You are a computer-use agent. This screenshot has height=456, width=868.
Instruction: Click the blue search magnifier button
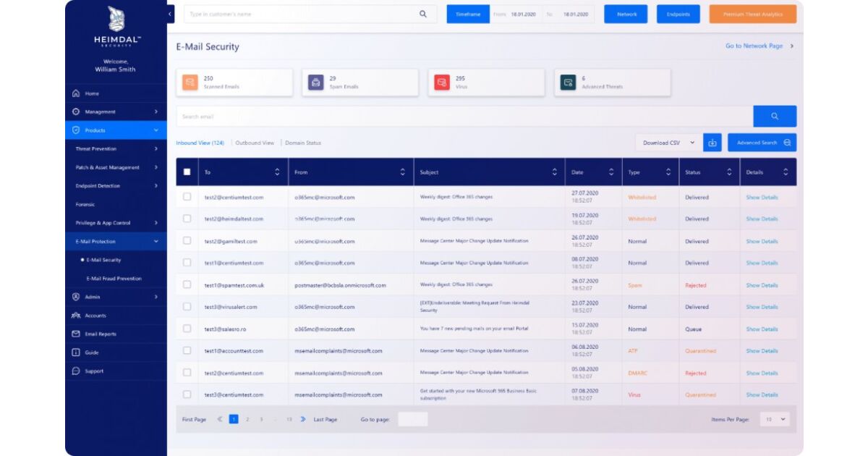(774, 117)
